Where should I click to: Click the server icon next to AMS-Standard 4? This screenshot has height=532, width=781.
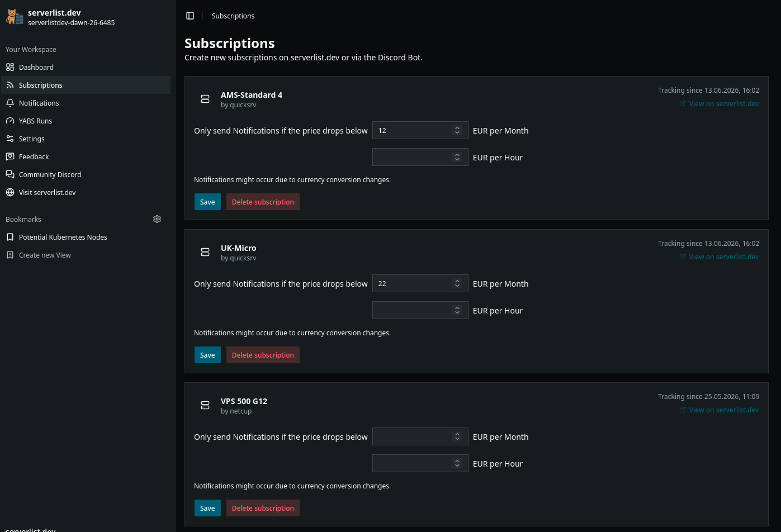point(205,99)
